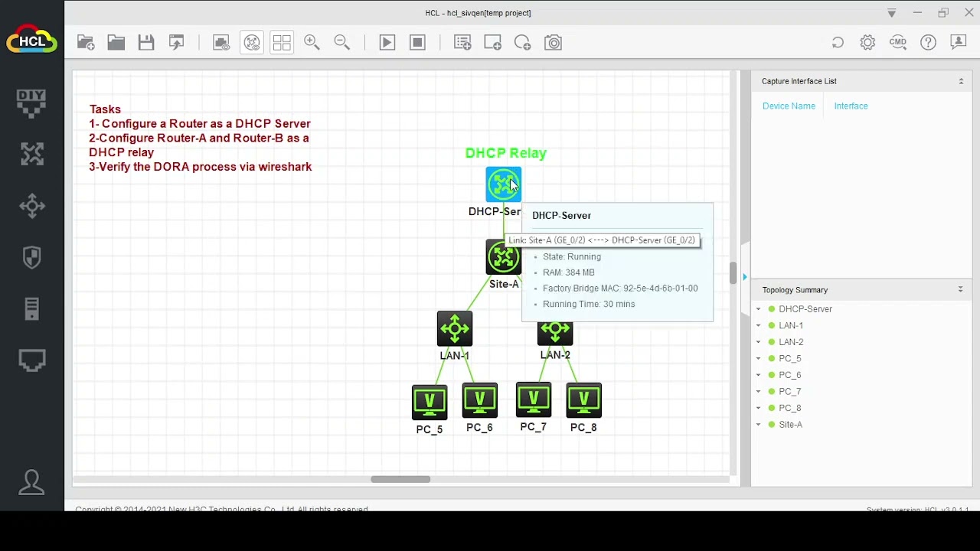Start all devices with the play icon
Image resolution: width=980 pixels, height=551 pixels.
pyautogui.click(x=387, y=43)
